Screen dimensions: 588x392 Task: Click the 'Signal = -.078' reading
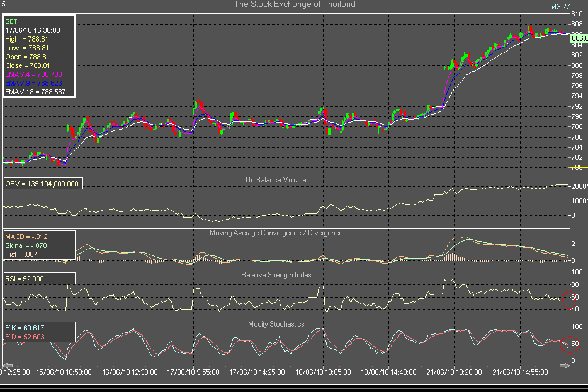(x=26, y=246)
